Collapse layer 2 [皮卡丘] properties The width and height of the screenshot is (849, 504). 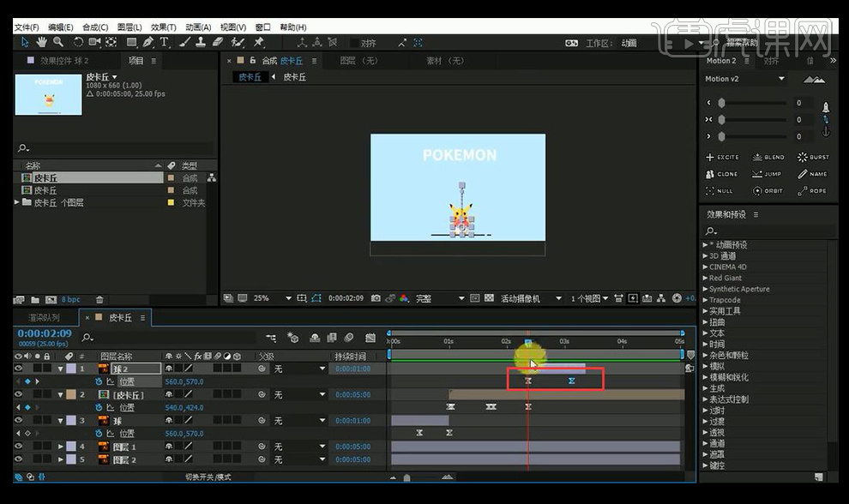pyautogui.click(x=61, y=394)
